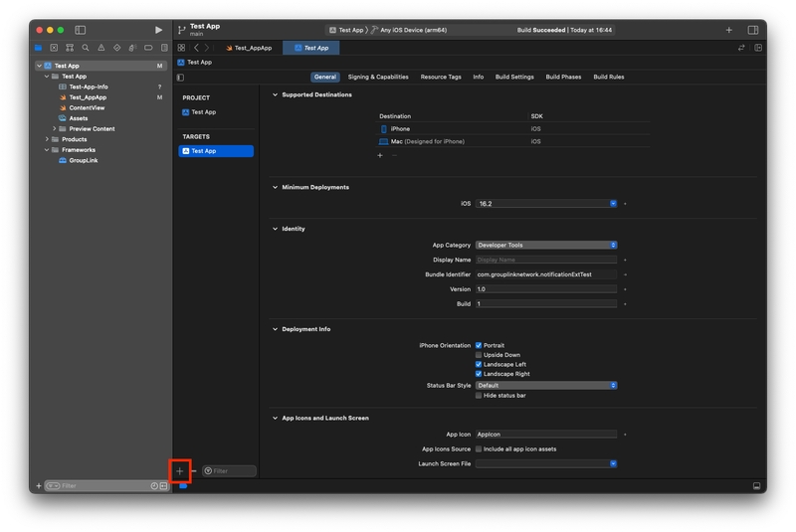Toggle the navigator sidebar icon

81,30
